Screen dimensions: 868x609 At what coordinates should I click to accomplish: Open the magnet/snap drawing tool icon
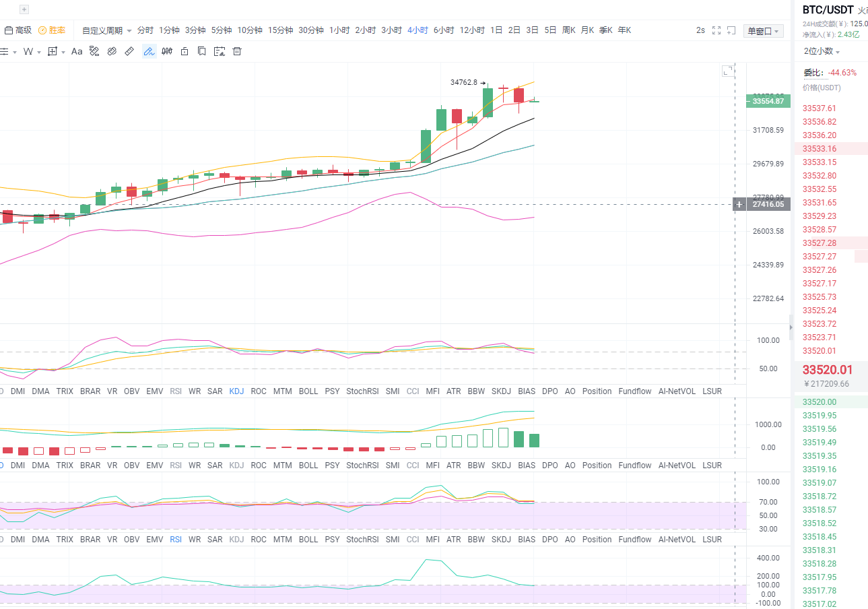click(111, 51)
